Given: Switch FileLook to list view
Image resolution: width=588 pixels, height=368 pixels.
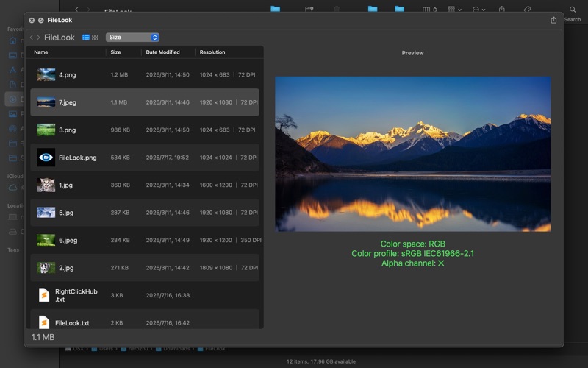Looking at the screenshot, I should point(86,38).
